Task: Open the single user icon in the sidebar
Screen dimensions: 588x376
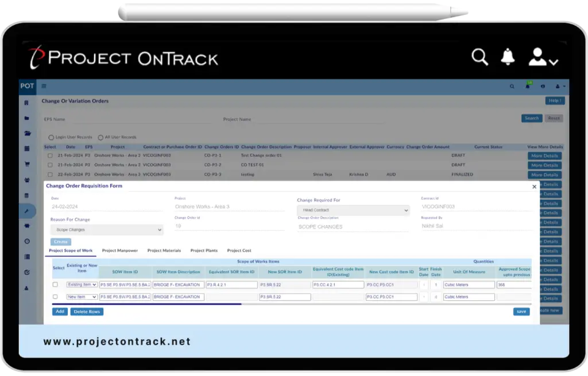Action: click(26, 288)
